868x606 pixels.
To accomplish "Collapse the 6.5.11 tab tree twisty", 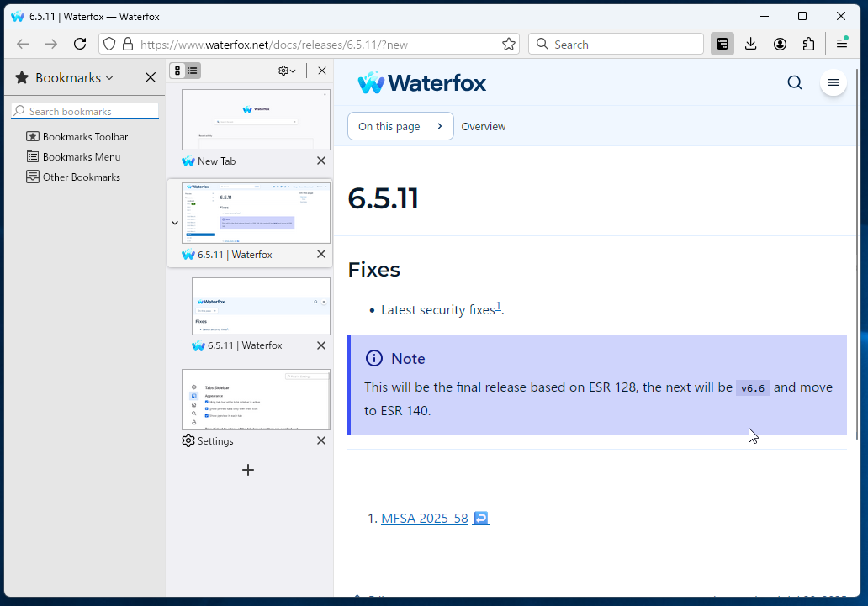I will (175, 223).
